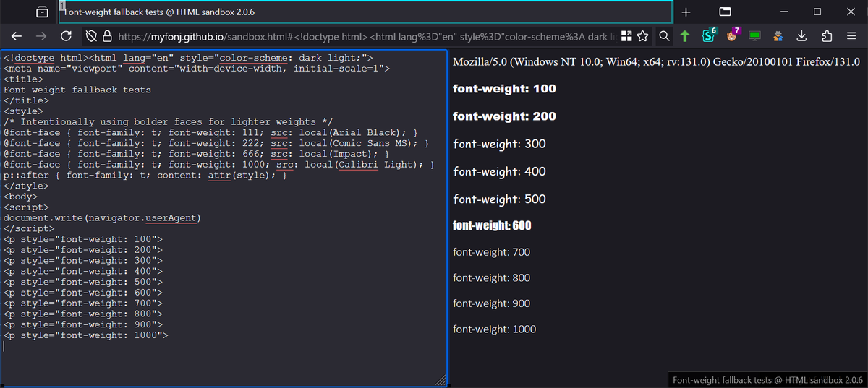868x388 pixels.
Task: Open tracking protection shield info
Action: click(x=91, y=36)
